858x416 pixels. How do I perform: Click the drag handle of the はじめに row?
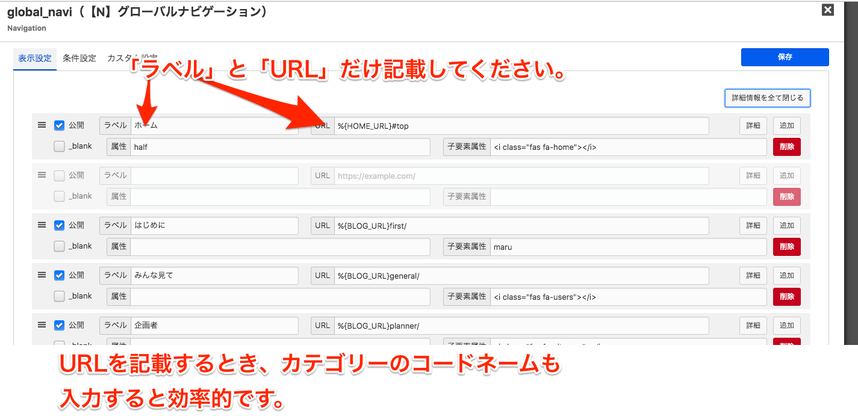pyautogui.click(x=42, y=226)
